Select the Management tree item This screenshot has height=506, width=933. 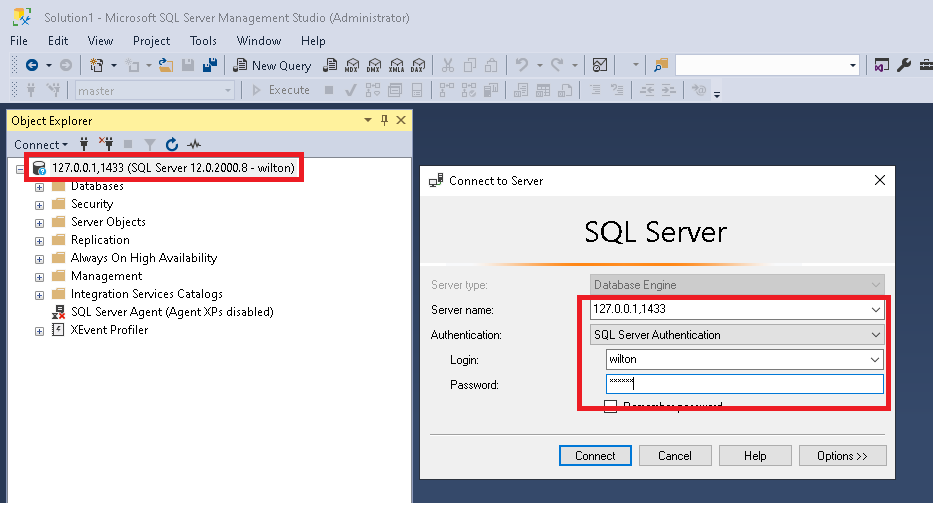[107, 276]
